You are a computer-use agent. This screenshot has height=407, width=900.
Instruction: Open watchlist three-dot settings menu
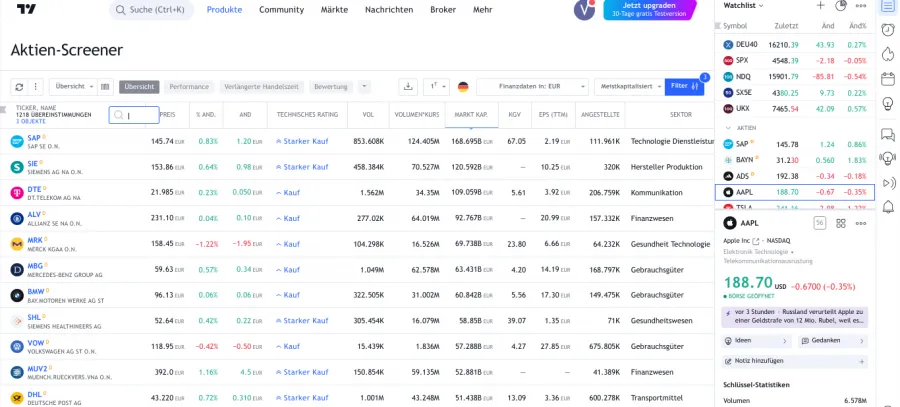pyautogui.click(x=861, y=6)
